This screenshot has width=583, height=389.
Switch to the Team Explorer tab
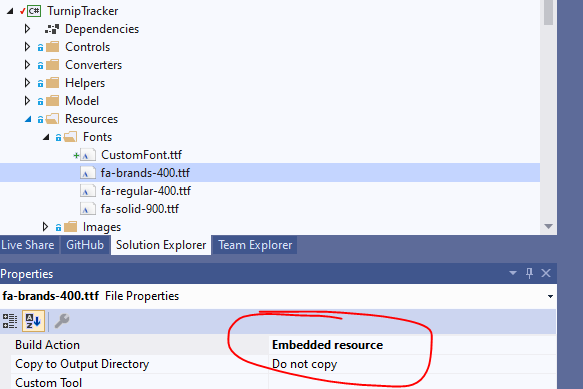point(255,245)
